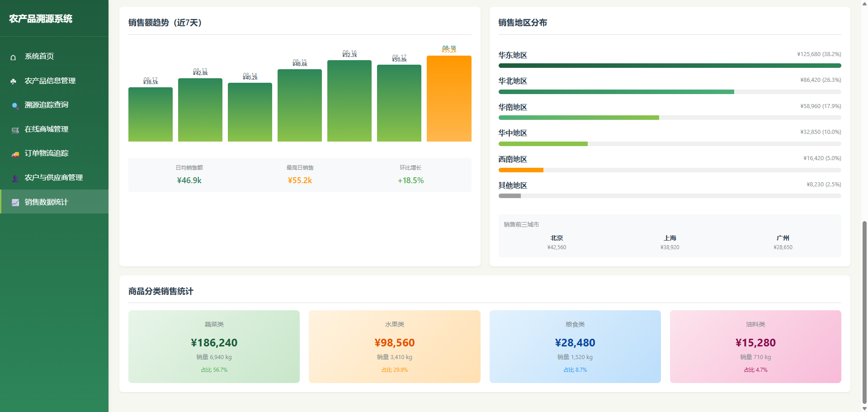Open 系统首页 in the sidebar

point(54,56)
